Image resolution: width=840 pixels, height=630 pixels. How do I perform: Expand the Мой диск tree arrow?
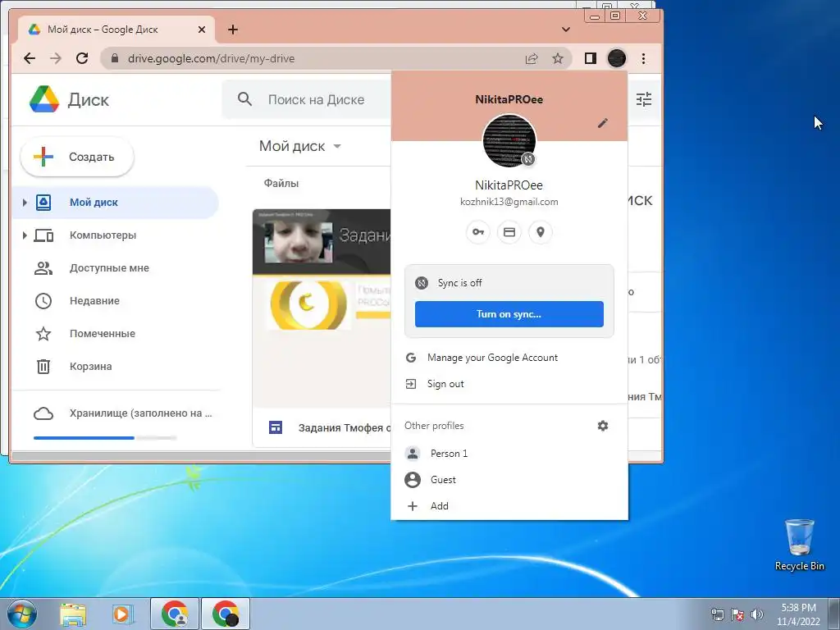[24, 203]
